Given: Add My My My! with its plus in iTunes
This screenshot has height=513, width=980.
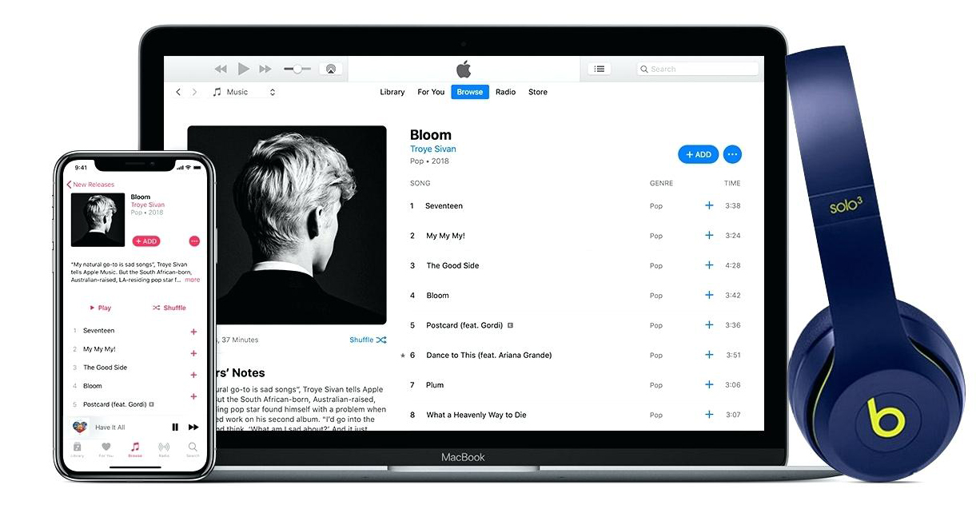Looking at the screenshot, I should pyautogui.click(x=709, y=236).
